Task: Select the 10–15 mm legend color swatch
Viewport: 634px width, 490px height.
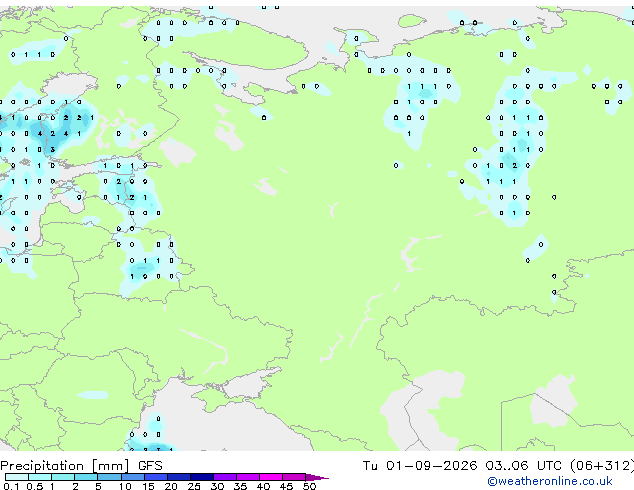Action: click(133, 477)
